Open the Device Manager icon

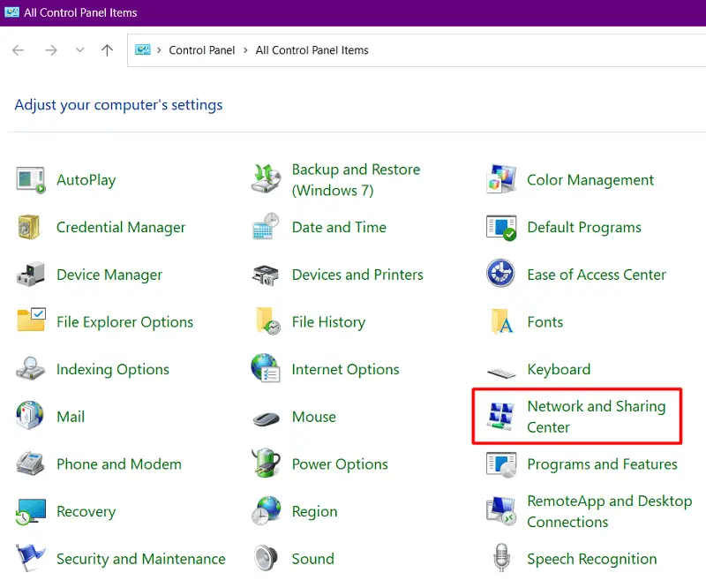[31, 275]
